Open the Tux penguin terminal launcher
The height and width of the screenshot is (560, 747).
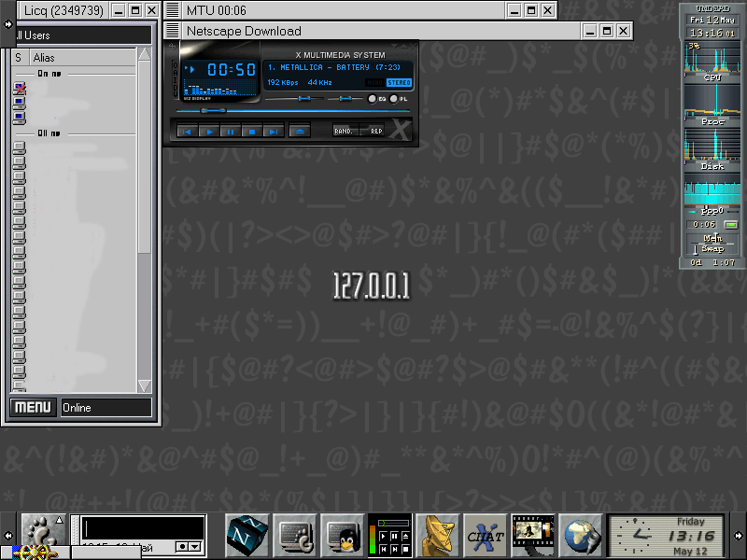tap(343, 536)
